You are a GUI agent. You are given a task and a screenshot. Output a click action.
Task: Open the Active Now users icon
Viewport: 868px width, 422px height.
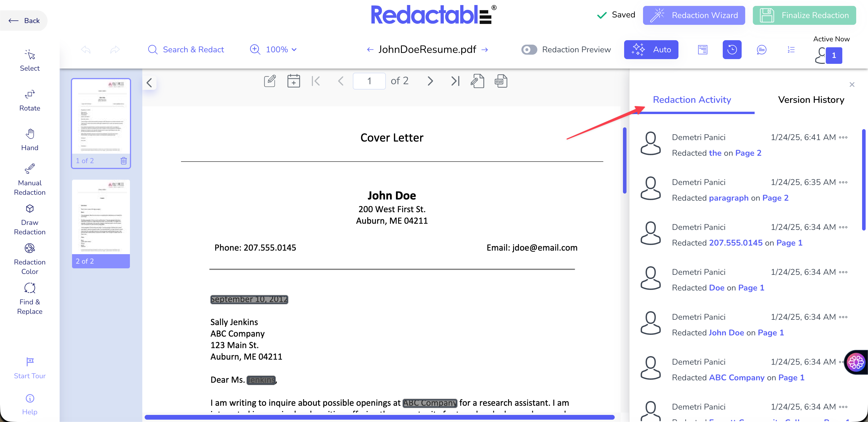pyautogui.click(x=828, y=55)
